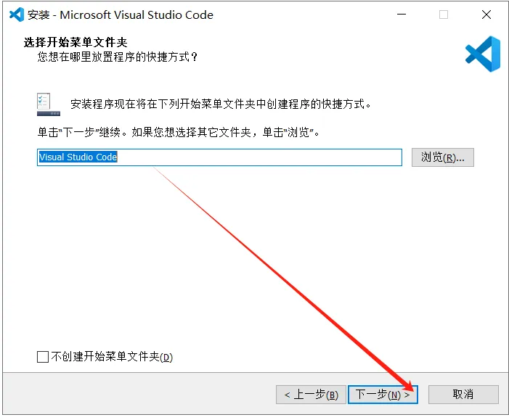Go back with 上一步(B) button

point(311,395)
